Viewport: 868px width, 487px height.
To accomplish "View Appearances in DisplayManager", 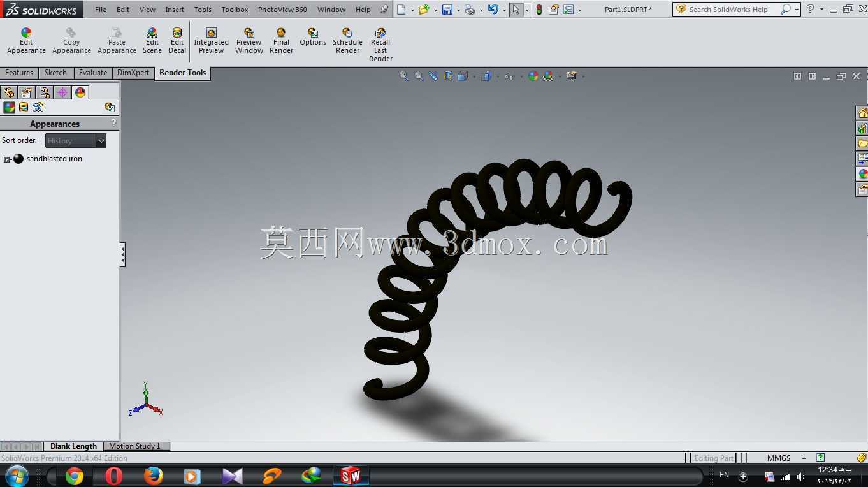I will 9,107.
